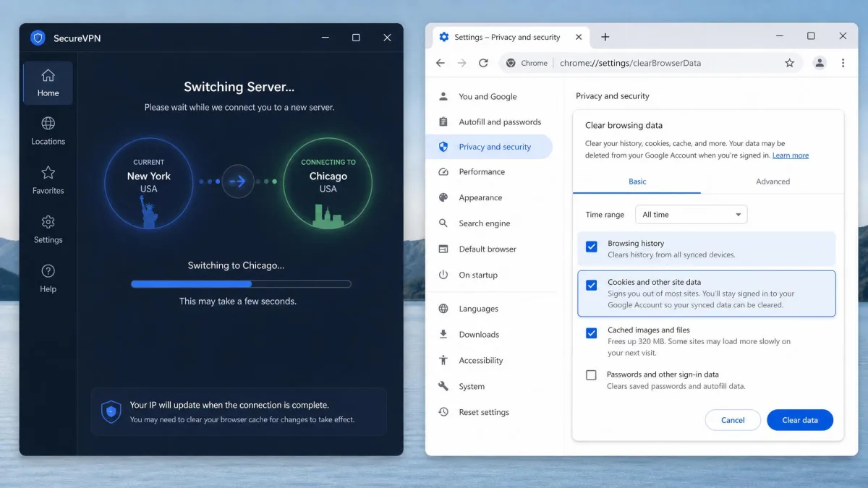The image size is (868, 488).
Task: Click the Chrome site info chip in address bar
Action: tap(527, 63)
